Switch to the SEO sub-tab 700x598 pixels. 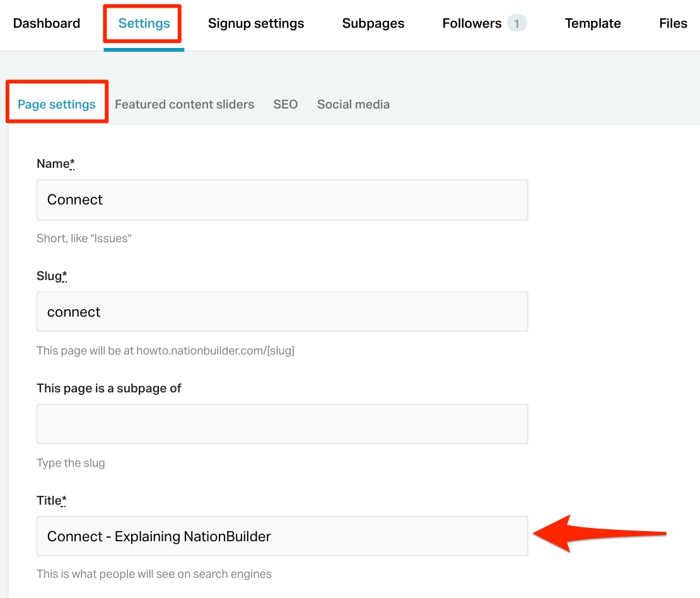286,104
